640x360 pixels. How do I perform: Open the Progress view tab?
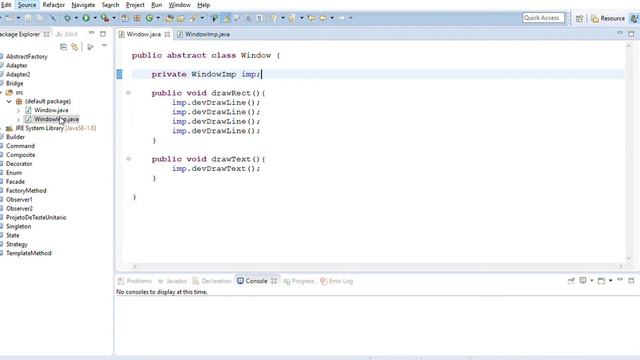(x=299, y=281)
